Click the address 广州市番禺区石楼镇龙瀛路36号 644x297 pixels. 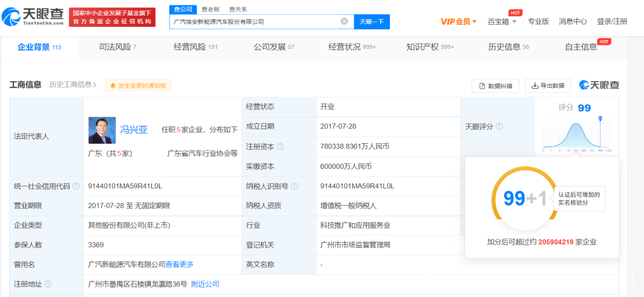click(x=138, y=284)
